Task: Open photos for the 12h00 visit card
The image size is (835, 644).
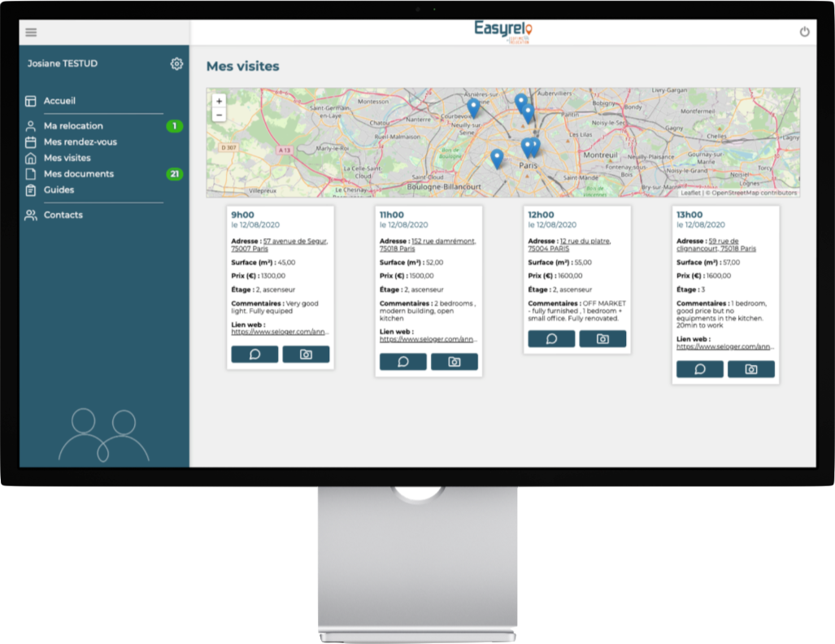Action: [602, 339]
